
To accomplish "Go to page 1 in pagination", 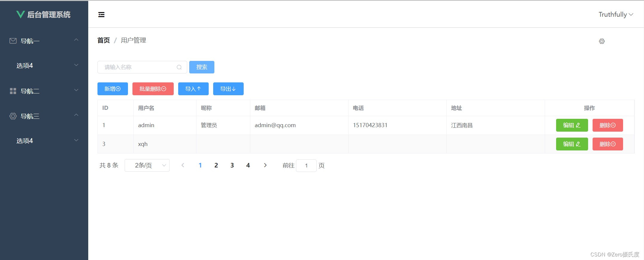I will click(x=200, y=165).
